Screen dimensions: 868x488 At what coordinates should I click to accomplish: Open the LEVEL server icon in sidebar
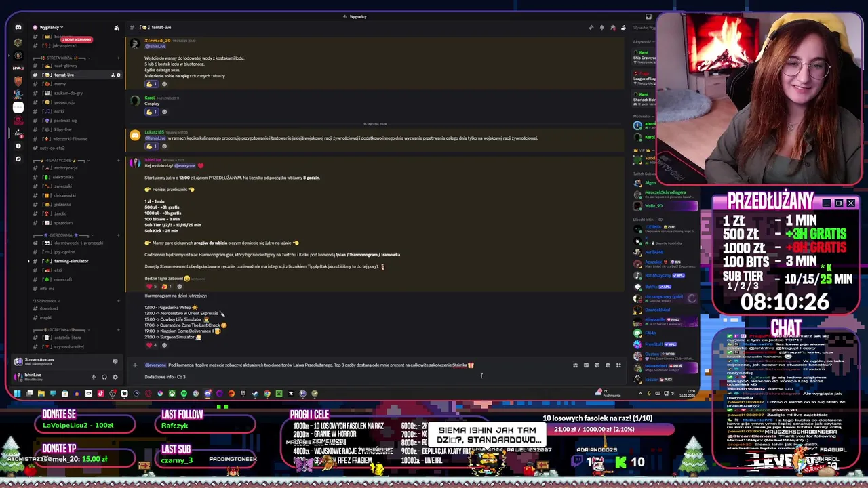(x=18, y=67)
